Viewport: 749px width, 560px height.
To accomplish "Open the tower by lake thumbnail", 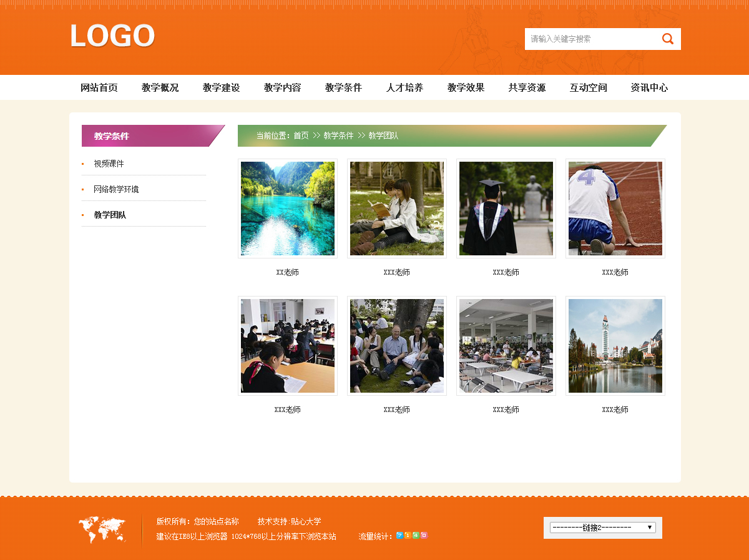I will click(x=615, y=346).
